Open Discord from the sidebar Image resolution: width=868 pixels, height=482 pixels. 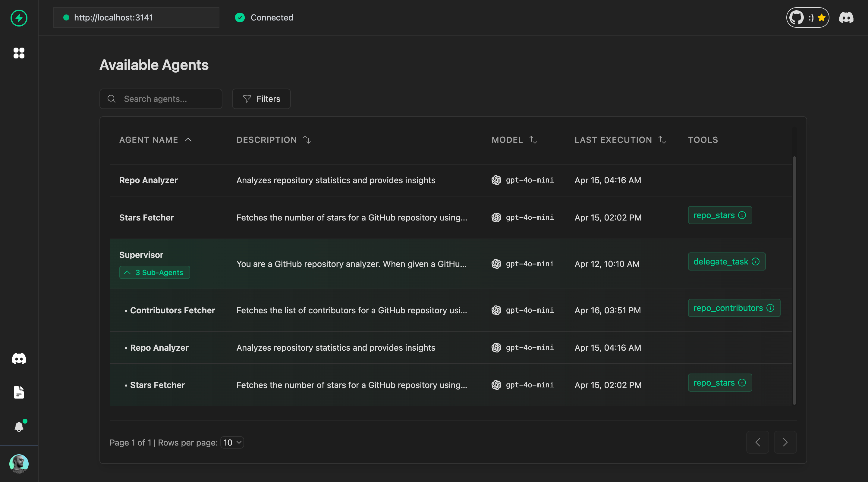click(x=19, y=359)
